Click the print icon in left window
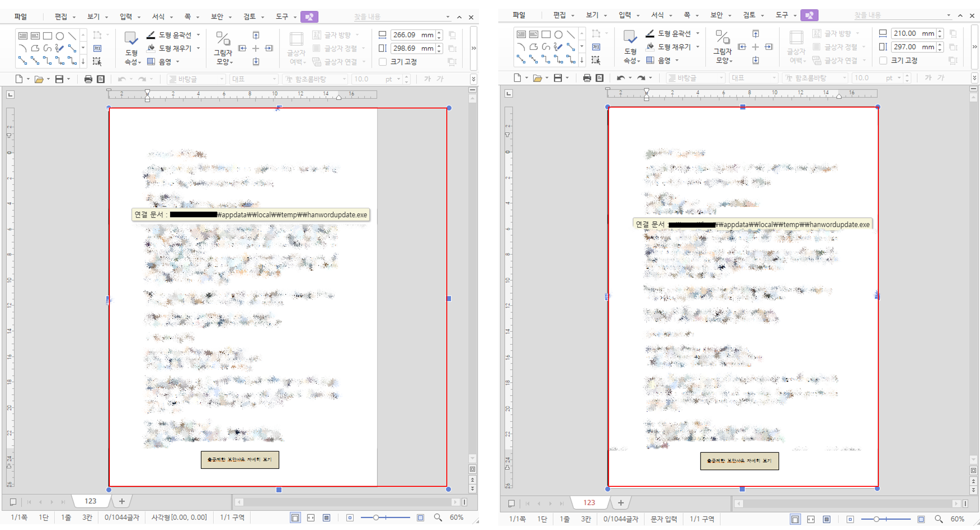The image size is (980, 530). point(88,79)
